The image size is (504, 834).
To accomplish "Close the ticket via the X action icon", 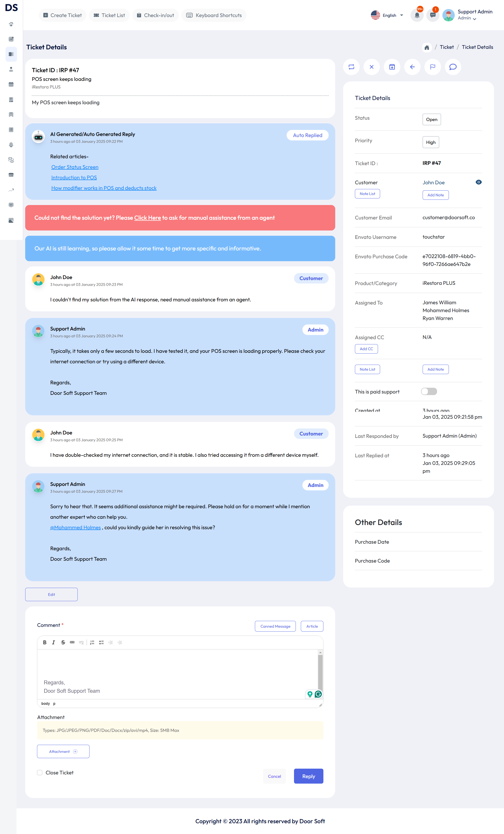I will point(372,67).
